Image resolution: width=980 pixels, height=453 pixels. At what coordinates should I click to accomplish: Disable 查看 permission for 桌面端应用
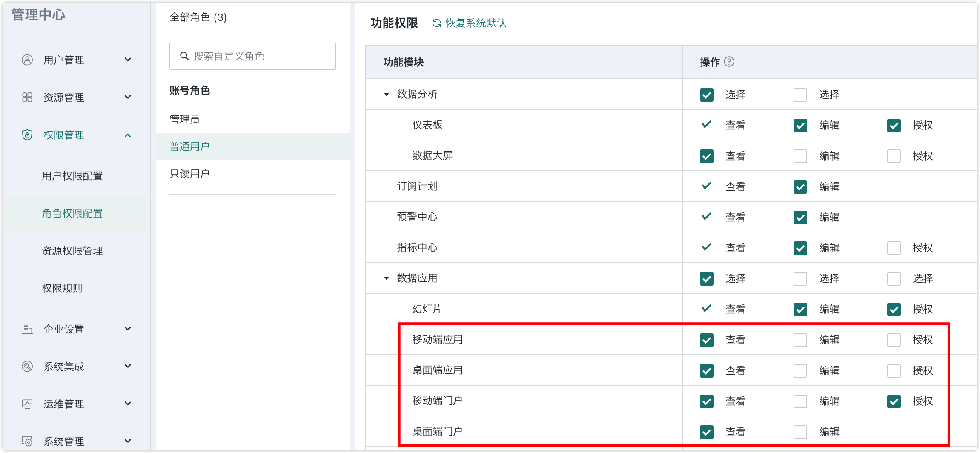tap(707, 370)
